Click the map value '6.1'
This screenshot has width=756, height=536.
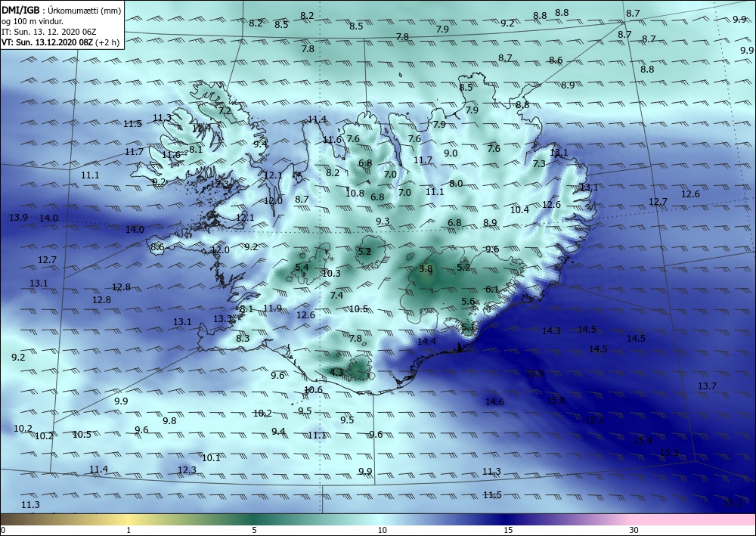click(492, 290)
